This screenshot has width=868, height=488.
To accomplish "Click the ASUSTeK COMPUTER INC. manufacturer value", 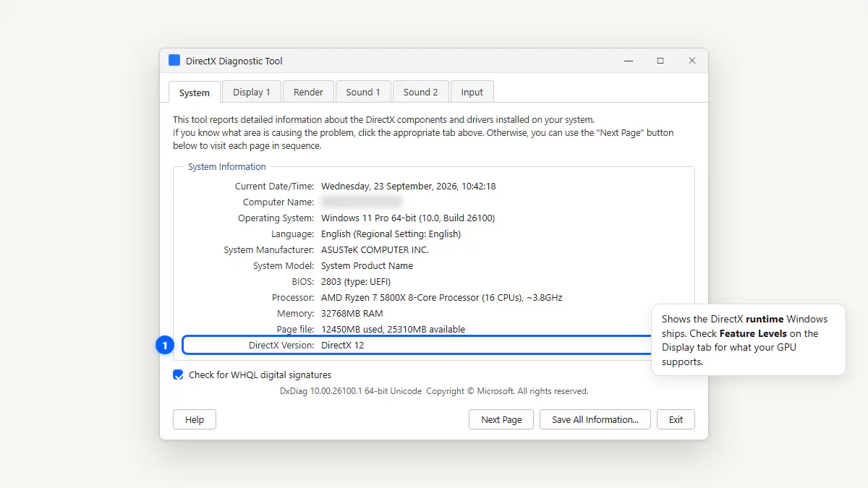I will 375,249.
